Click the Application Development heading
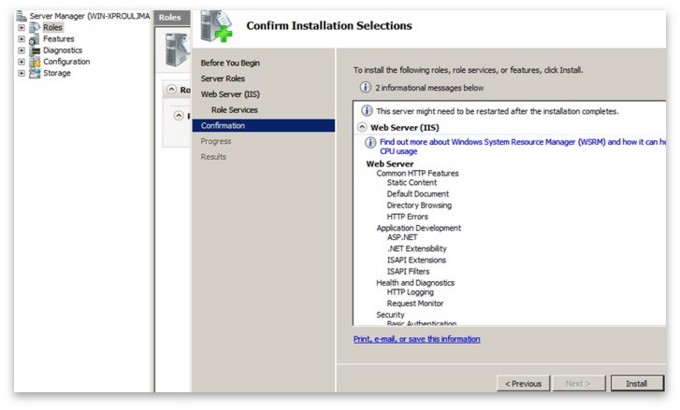Image resolution: width=680 pixels, height=410 pixels. [419, 228]
